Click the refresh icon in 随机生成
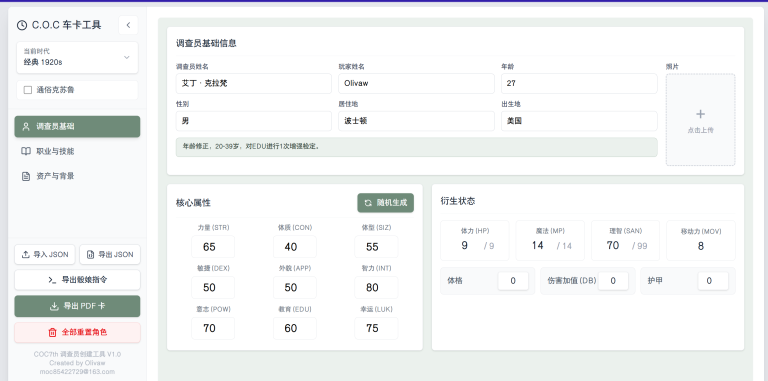 368,203
